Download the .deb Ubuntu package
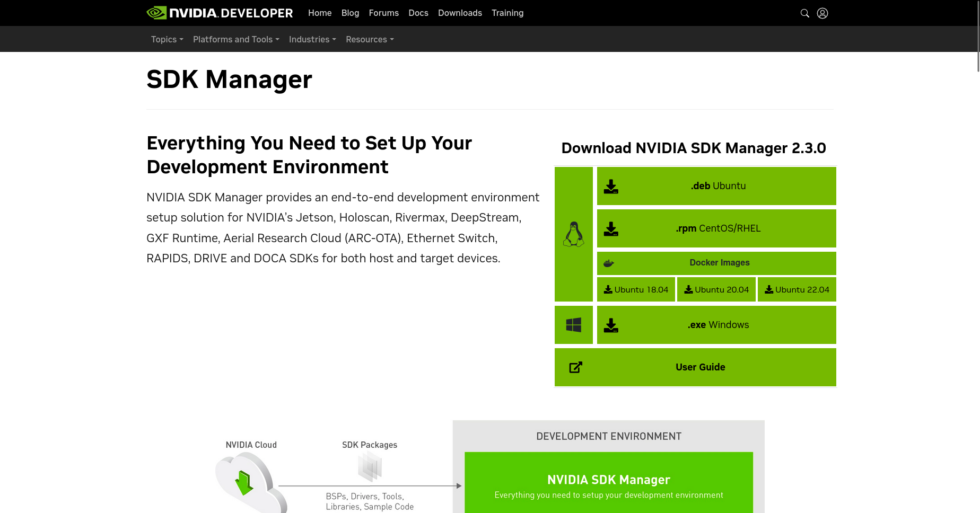Viewport: 980px width, 513px height. click(x=716, y=186)
